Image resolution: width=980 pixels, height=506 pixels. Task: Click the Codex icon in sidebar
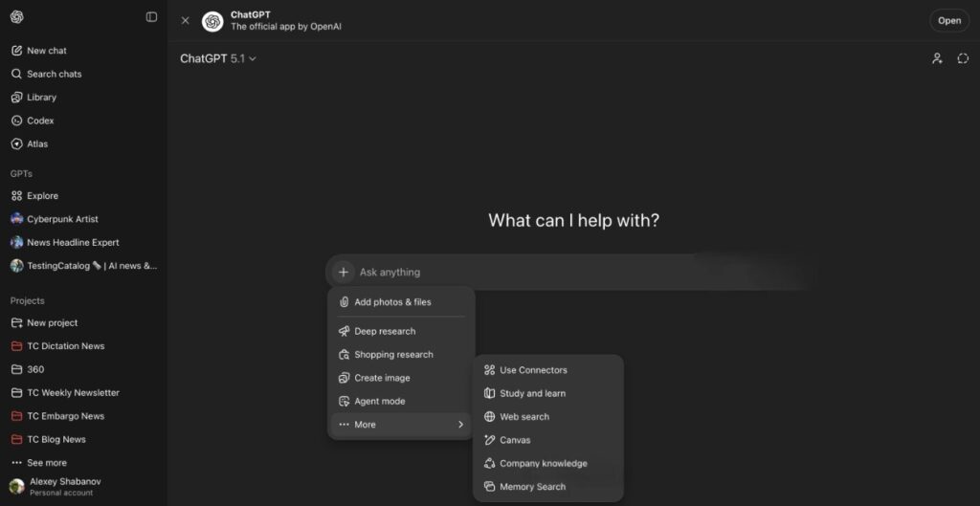pyautogui.click(x=17, y=121)
